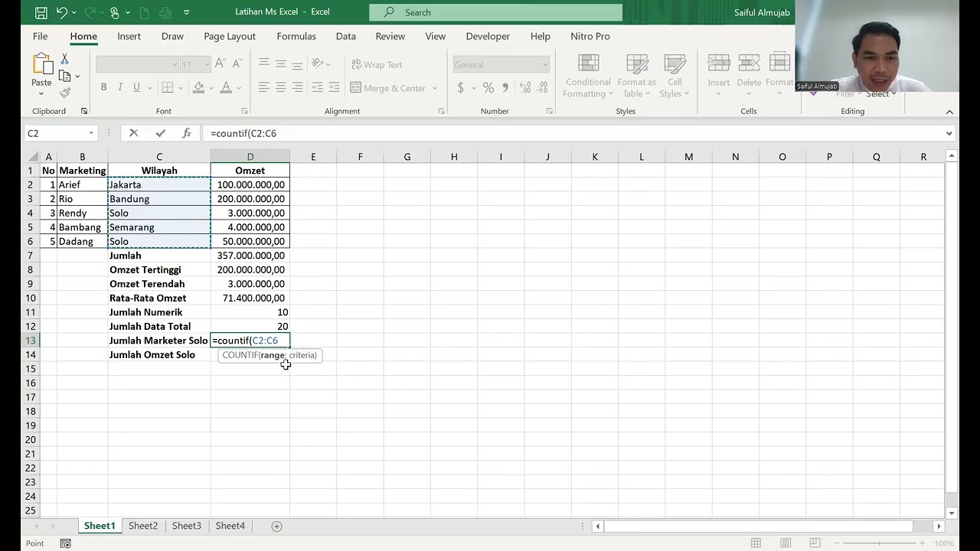Open the font name combo box
This screenshot has height=551, width=980.
click(x=137, y=64)
